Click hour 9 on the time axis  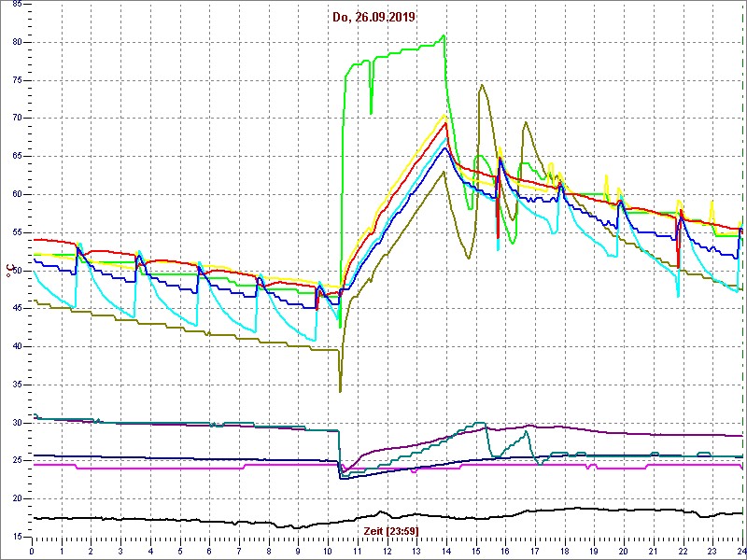[x=298, y=551]
